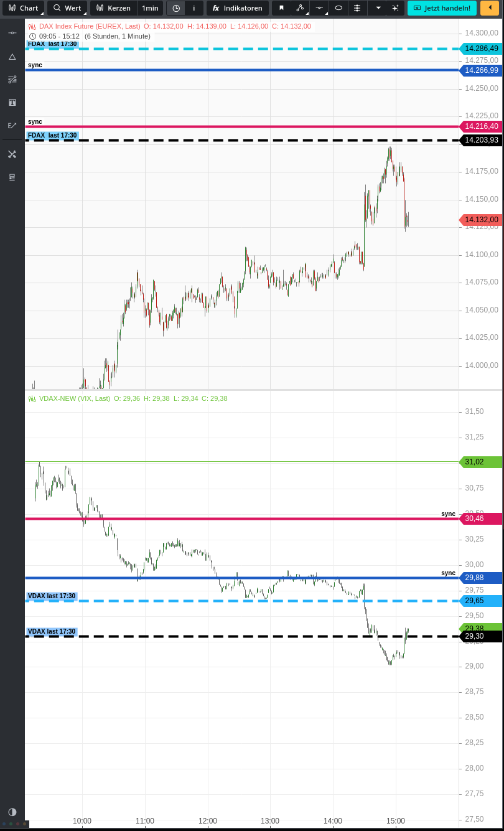The height and width of the screenshot is (831, 504).
Task: Open the chart tool settings wrench icon
Action: click(12, 154)
